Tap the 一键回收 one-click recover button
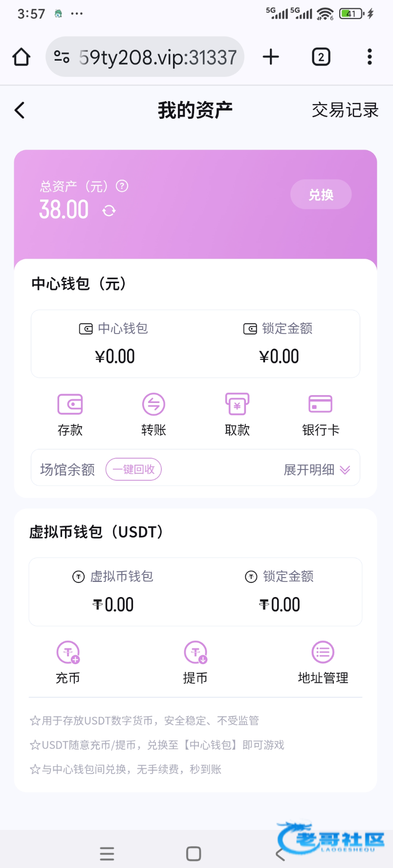The height and width of the screenshot is (868, 393). tap(133, 469)
